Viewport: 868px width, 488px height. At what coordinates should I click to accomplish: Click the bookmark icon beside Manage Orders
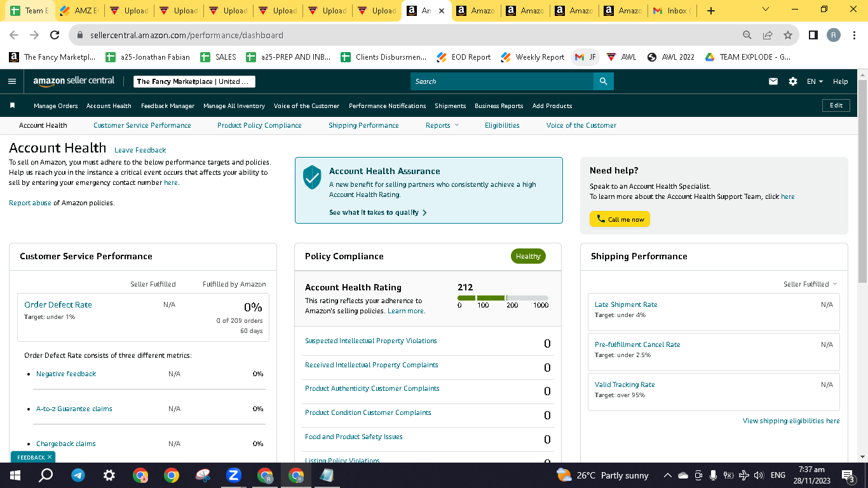point(12,105)
